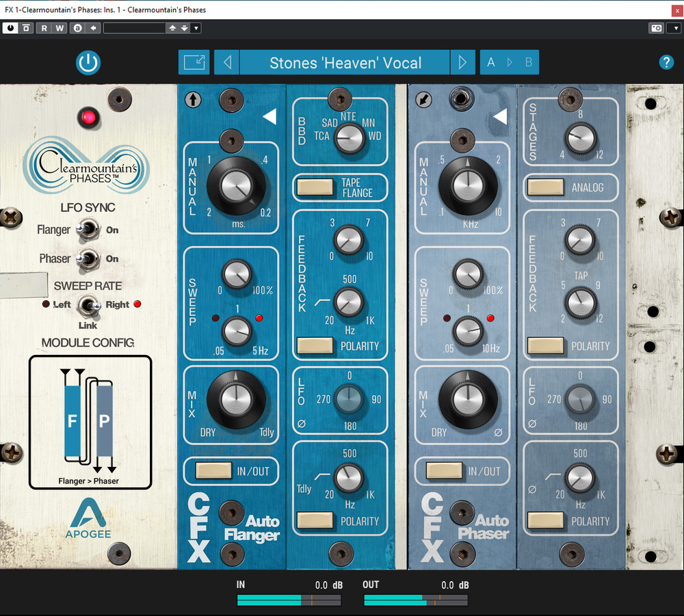Click the host left-arrow preset icon
684x616 pixels.
click(x=93, y=28)
